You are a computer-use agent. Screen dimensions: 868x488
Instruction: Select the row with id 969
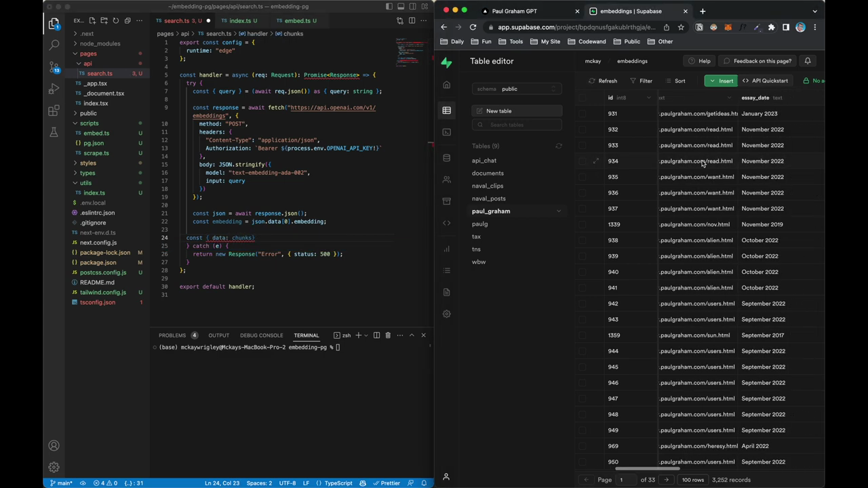pyautogui.click(x=583, y=446)
